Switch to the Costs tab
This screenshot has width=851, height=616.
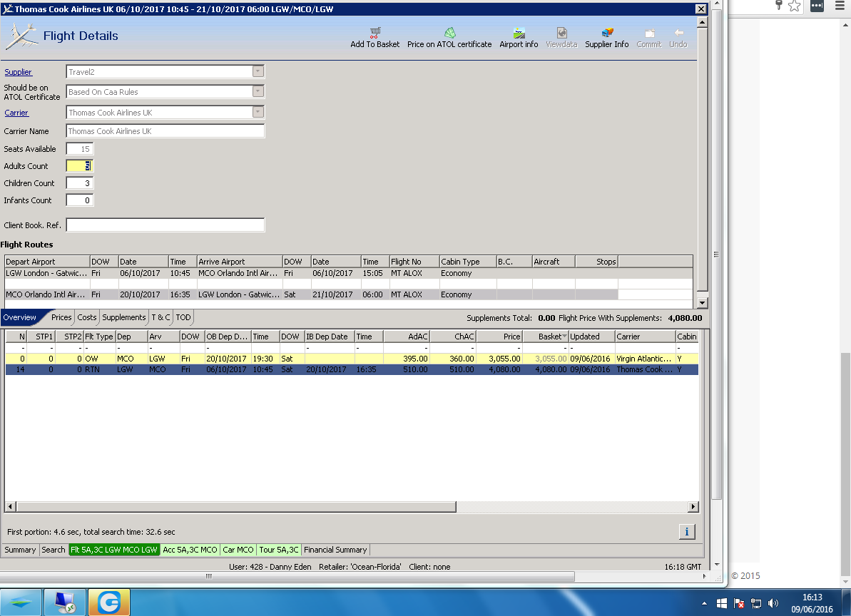(87, 317)
